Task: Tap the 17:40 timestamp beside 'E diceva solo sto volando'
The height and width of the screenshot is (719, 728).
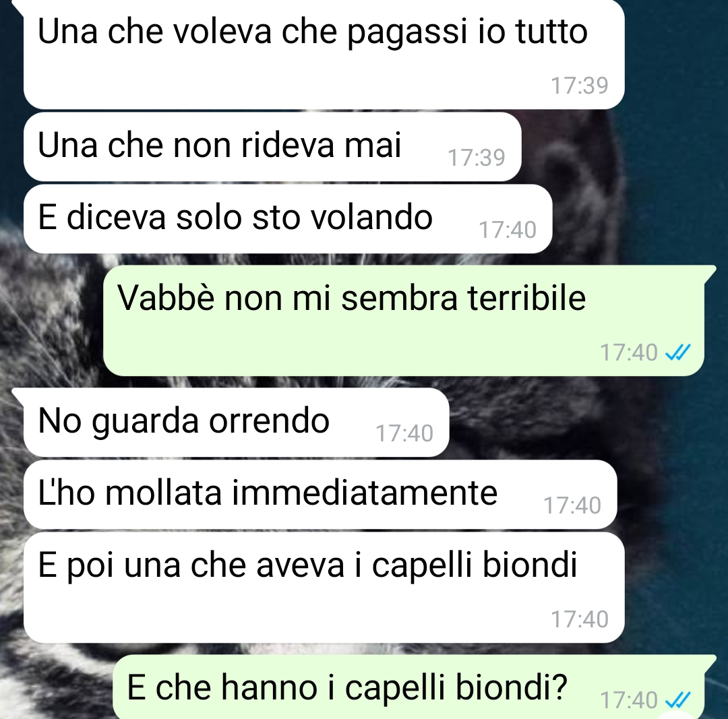Action: click(x=508, y=230)
